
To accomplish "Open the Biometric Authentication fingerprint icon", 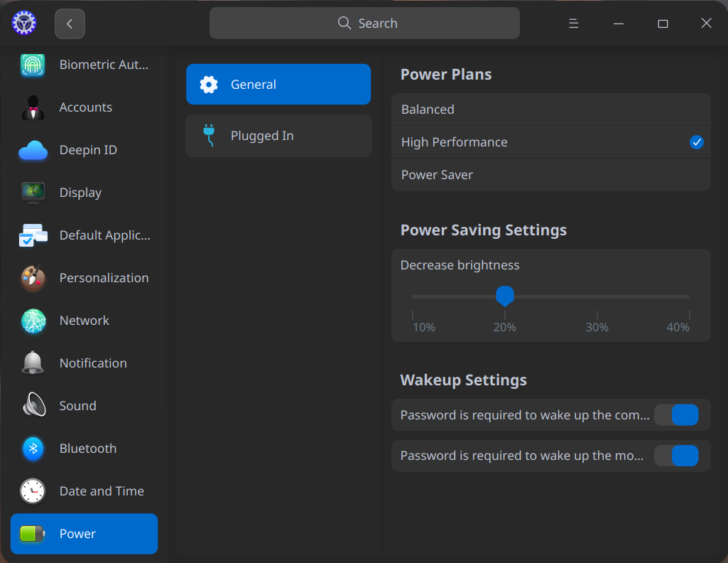I will coord(33,65).
